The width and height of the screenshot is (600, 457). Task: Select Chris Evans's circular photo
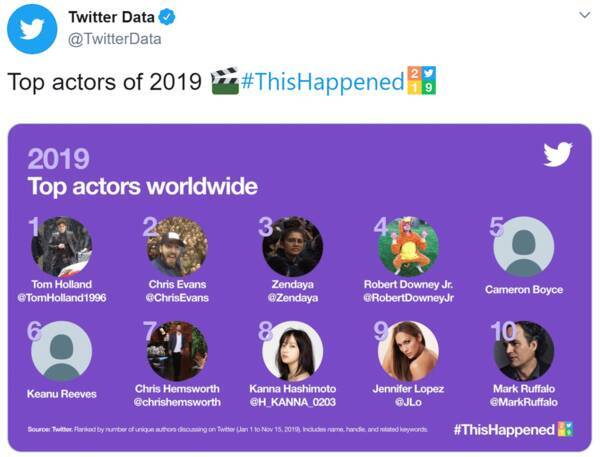pyautogui.click(x=177, y=246)
